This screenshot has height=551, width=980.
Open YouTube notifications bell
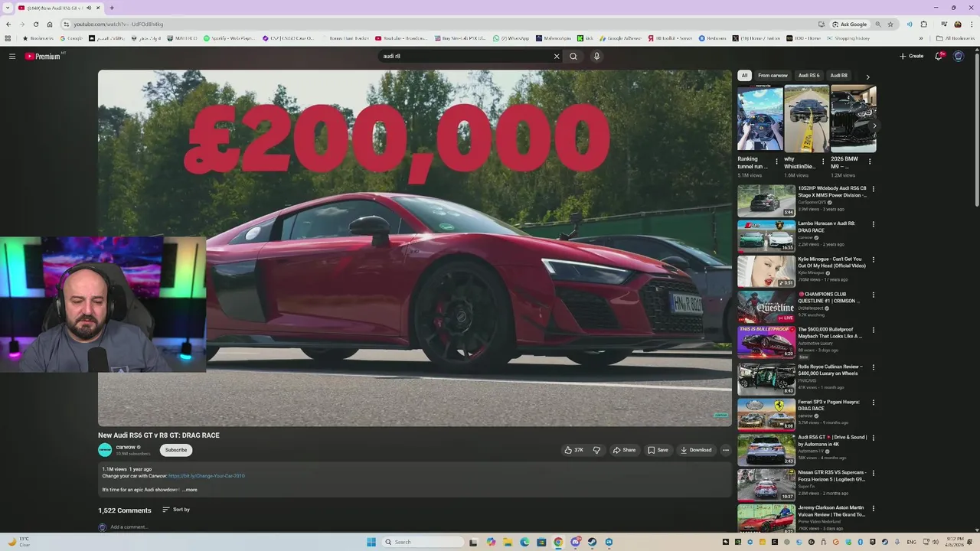pyautogui.click(x=939, y=56)
